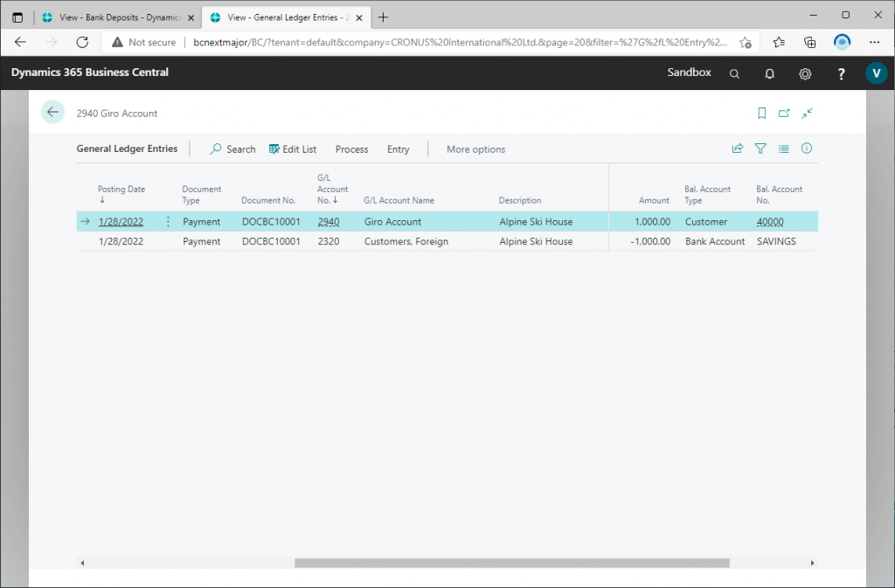
Task: Go back using the page back arrow
Action: tap(52, 113)
